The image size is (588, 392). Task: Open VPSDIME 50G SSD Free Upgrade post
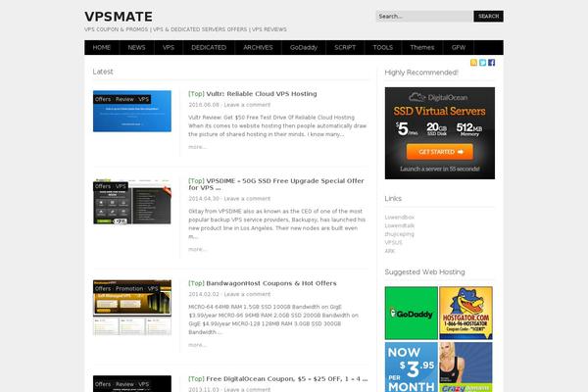pos(276,184)
